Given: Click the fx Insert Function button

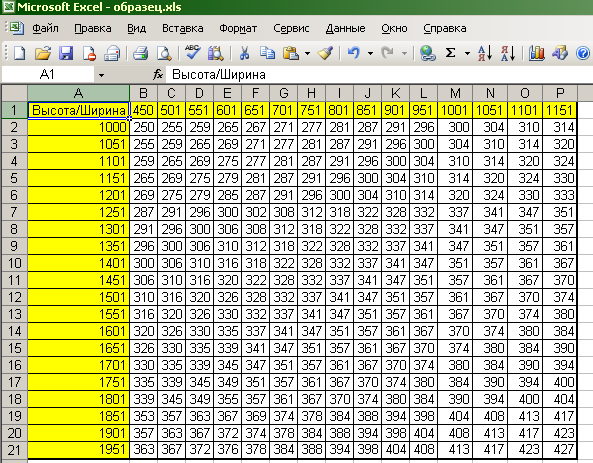Looking at the screenshot, I should [158, 75].
